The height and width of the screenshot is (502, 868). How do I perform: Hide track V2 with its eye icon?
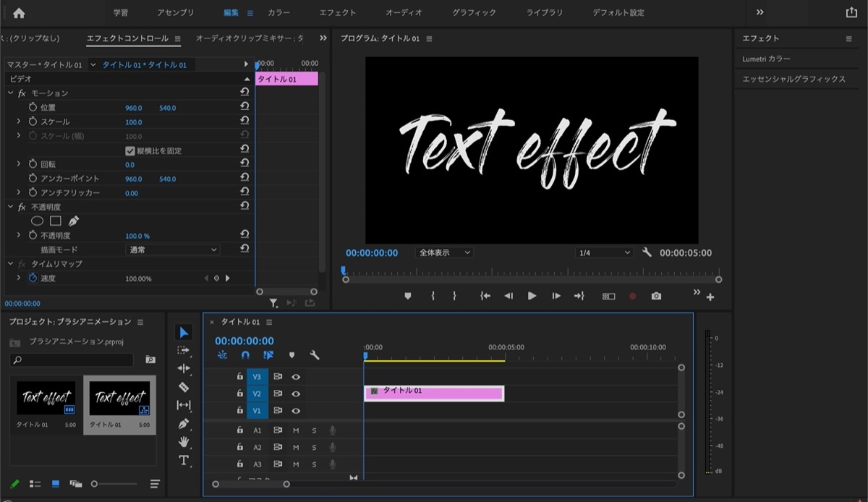click(x=296, y=393)
